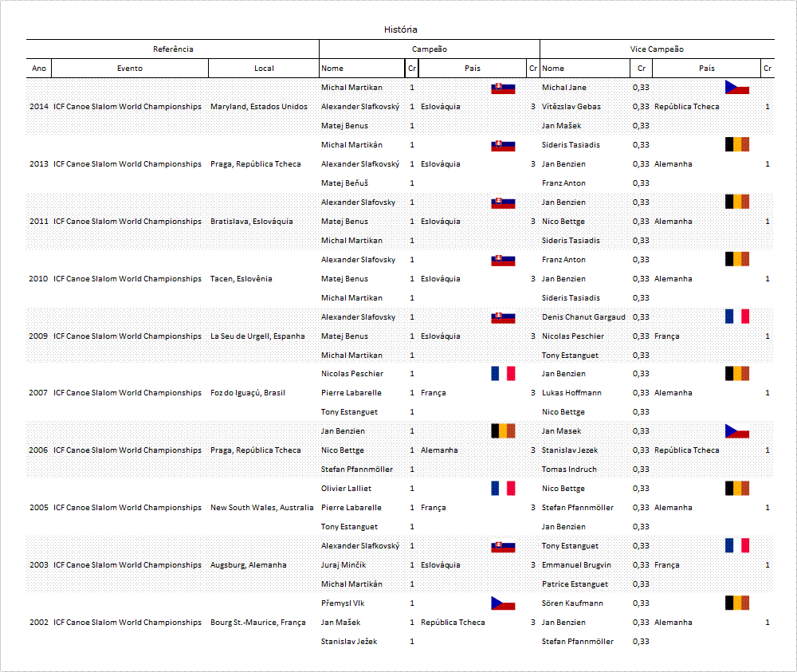Select the 2010 ICF Canoe Slalom event cell

click(127, 279)
